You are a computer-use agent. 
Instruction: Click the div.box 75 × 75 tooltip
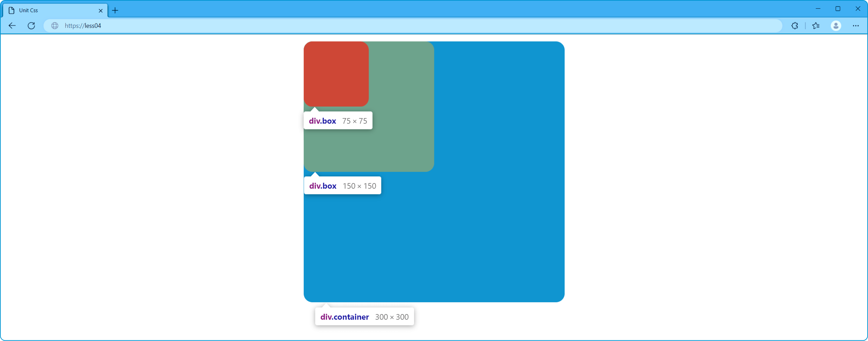click(338, 121)
